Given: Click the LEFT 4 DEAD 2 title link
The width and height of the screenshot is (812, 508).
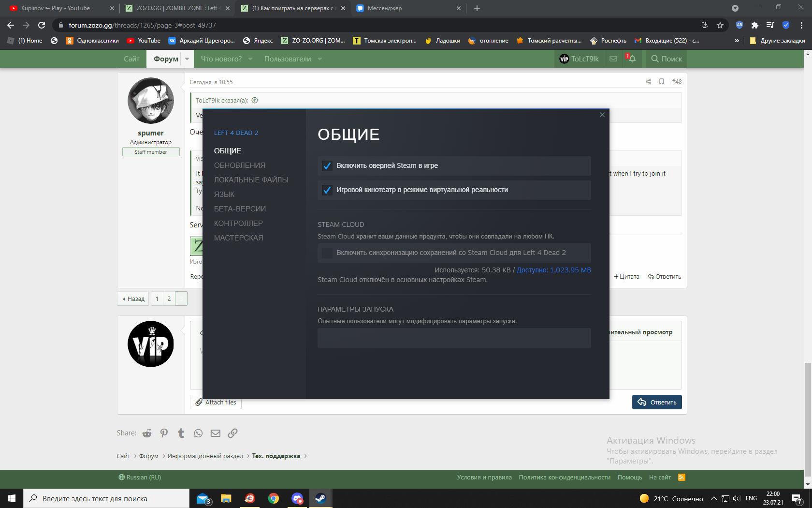Looking at the screenshot, I should coord(236,133).
